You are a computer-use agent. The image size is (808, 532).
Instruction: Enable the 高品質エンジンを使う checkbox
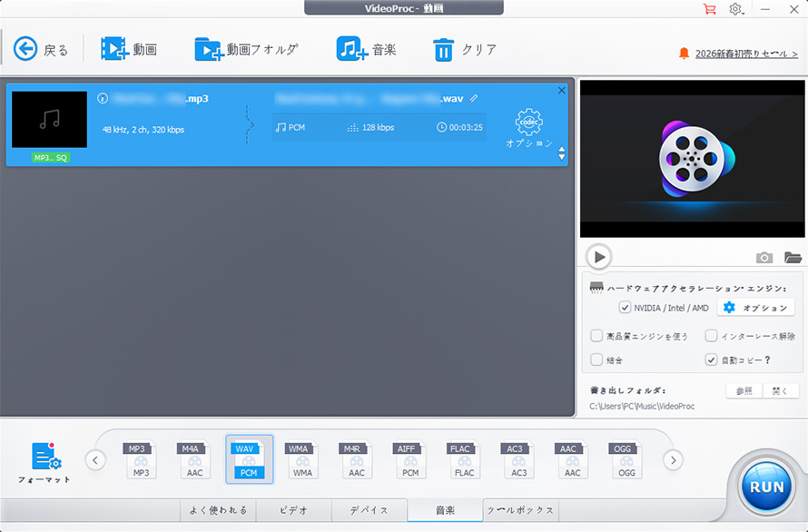pos(595,336)
